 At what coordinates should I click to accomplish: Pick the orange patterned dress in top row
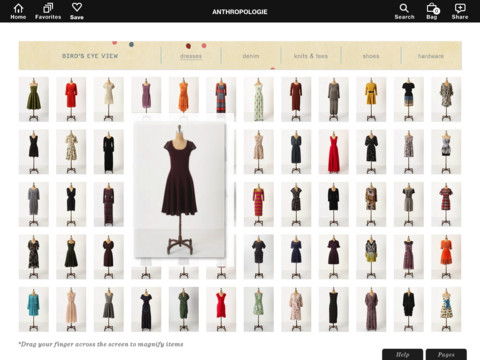click(x=184, y=95)
